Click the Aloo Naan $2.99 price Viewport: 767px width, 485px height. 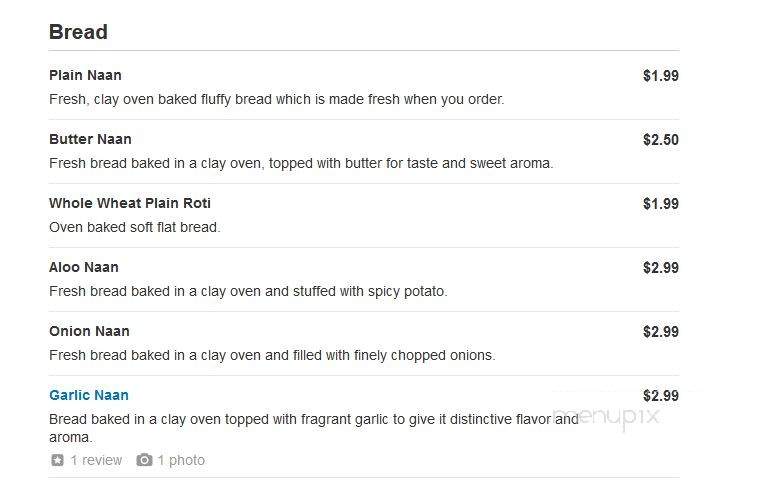pos(661,268)
